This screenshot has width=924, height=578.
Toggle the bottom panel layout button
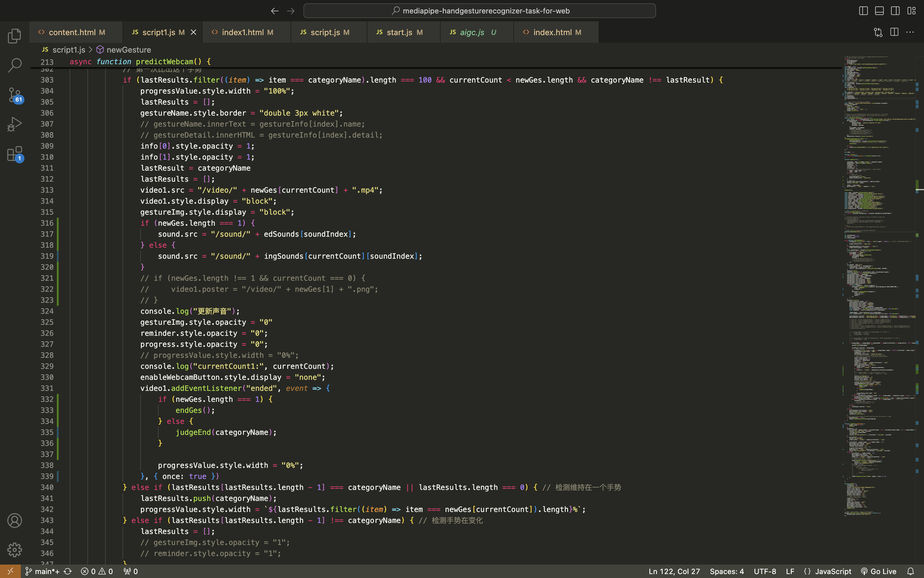(880, 10)
